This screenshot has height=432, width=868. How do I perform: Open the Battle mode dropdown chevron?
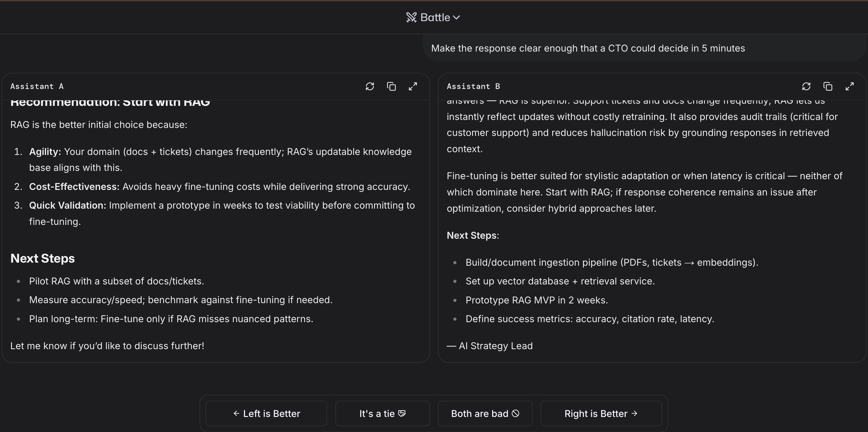(x=457, y=17)
